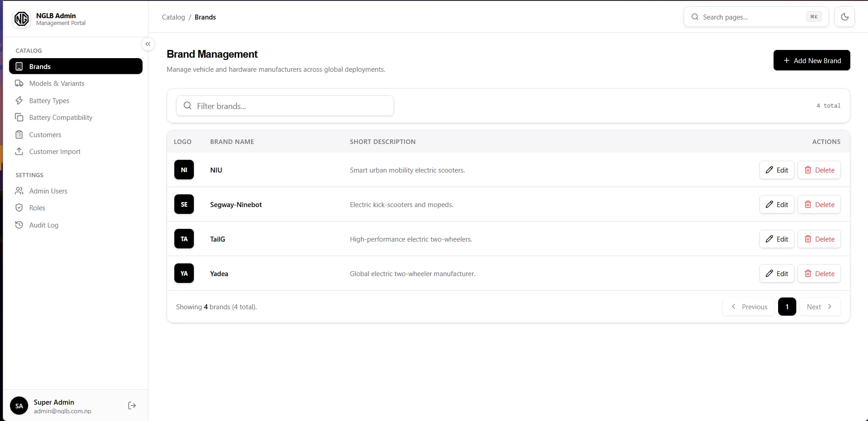This screenshot has height=421, width=868.
Task: Click Add New Brand button
Action: pyautogui.click(x=812, y=60)
